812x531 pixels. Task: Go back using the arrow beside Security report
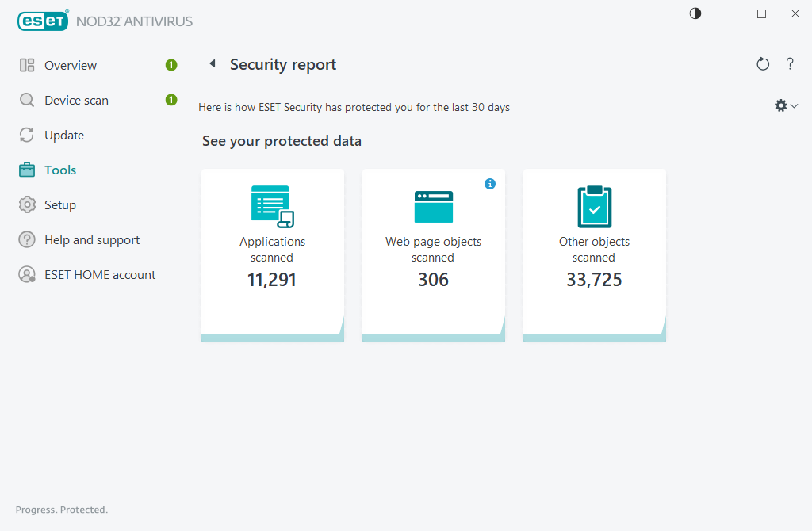[x=213, y=63]
